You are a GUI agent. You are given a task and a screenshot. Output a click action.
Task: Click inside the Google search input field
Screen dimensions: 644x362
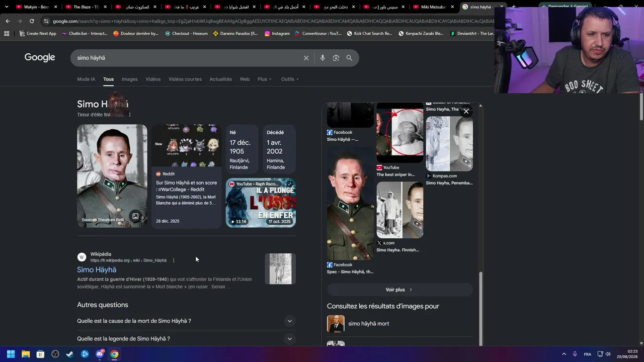click(189, 58)
